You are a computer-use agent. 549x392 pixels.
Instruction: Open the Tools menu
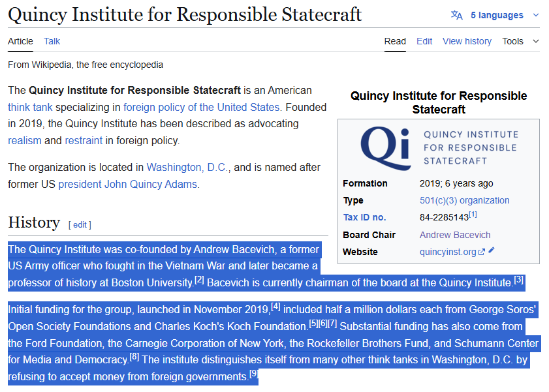(512, 41)
